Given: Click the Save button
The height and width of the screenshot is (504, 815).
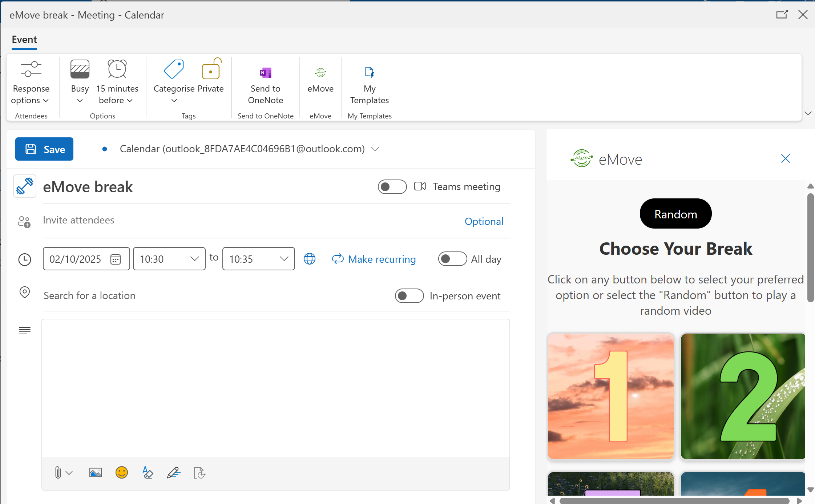Looking at the screenshot, I should point(44,149).
